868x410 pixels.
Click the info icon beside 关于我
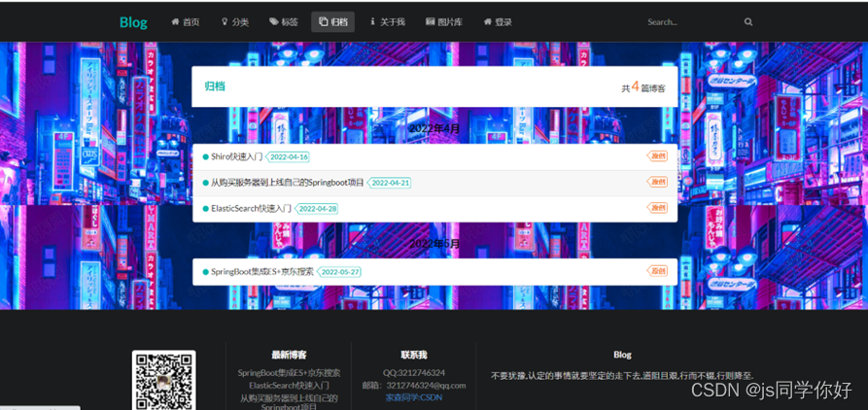tap(372, 21)
